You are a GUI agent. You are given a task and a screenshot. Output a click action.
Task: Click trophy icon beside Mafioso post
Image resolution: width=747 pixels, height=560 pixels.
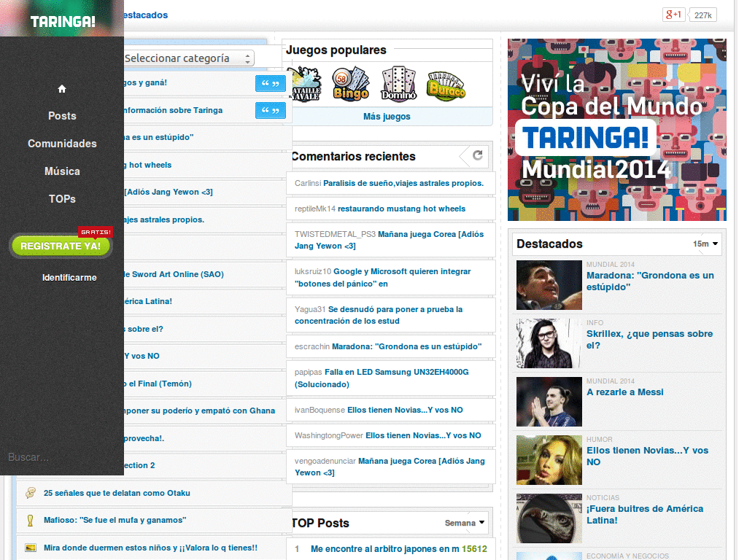point(31,521)
